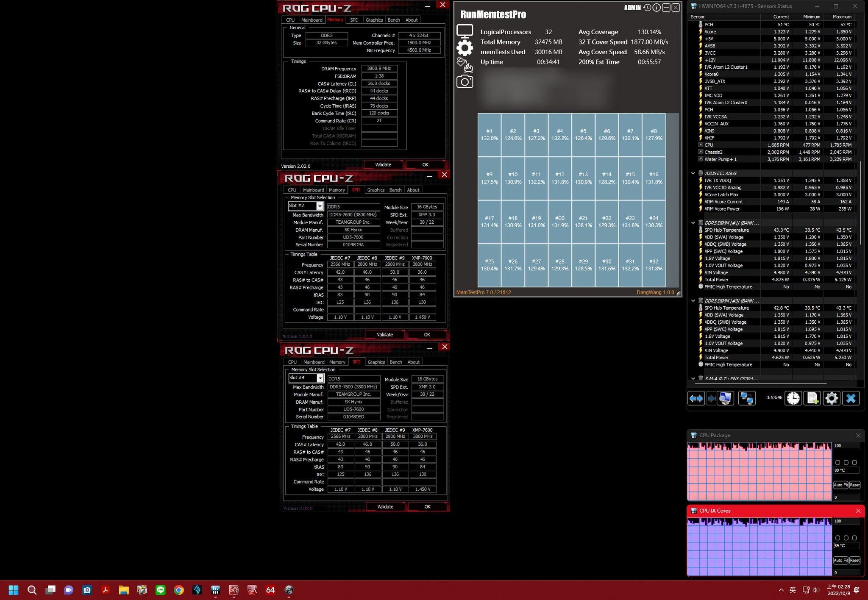Open the Slot #4 memory slot dropdown
The image size is (868, 600).
320,378
